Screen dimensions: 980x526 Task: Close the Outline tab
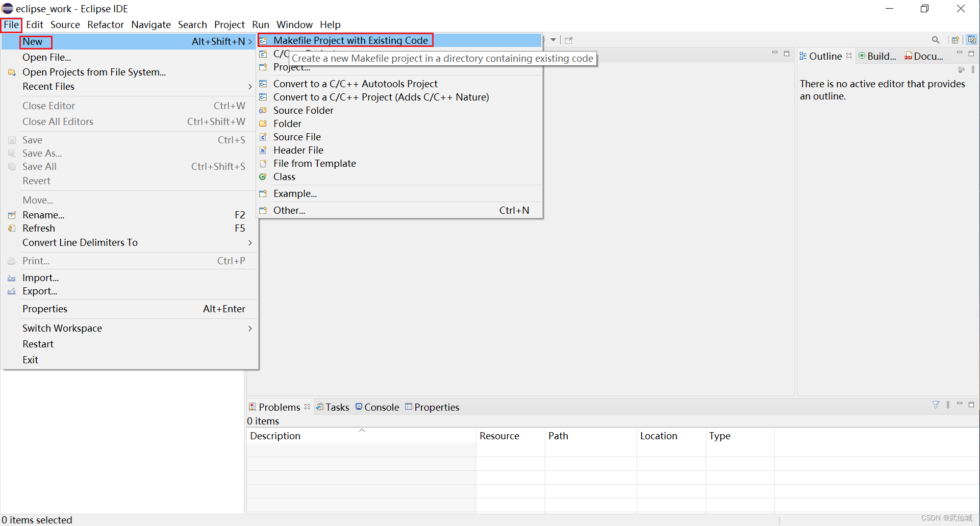(x=849, y=56)
